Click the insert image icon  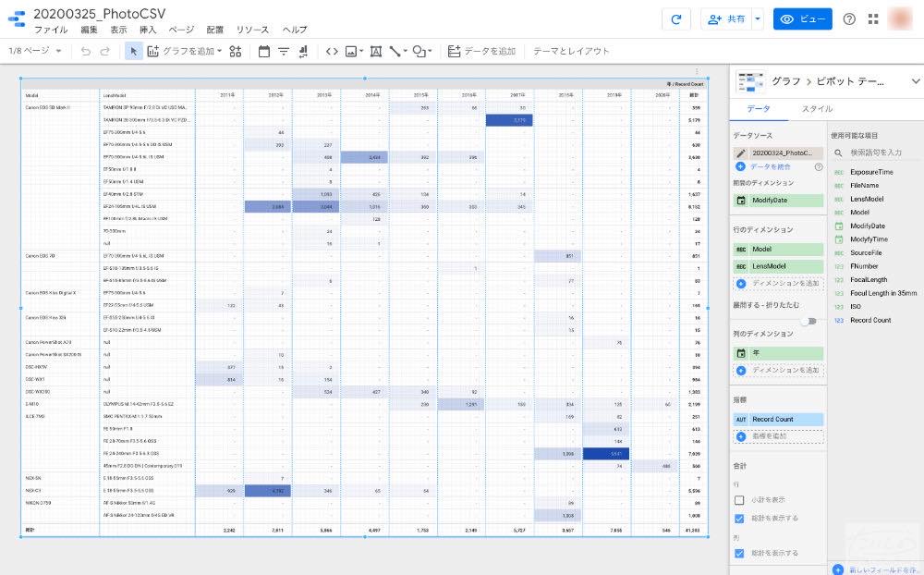pyautogui.click(x=351, y=52)
